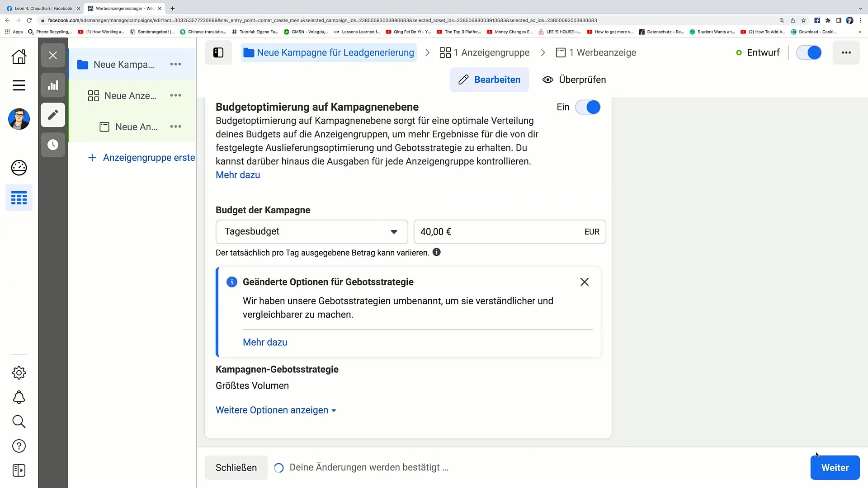Switch to Werbeanzeigenmanager browser tab
Screen dimensions: 868x488
124,8
